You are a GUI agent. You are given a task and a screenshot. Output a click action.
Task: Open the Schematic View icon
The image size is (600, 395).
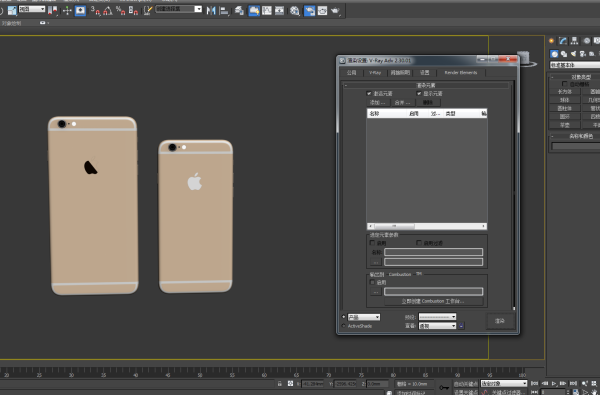point(279,11)
